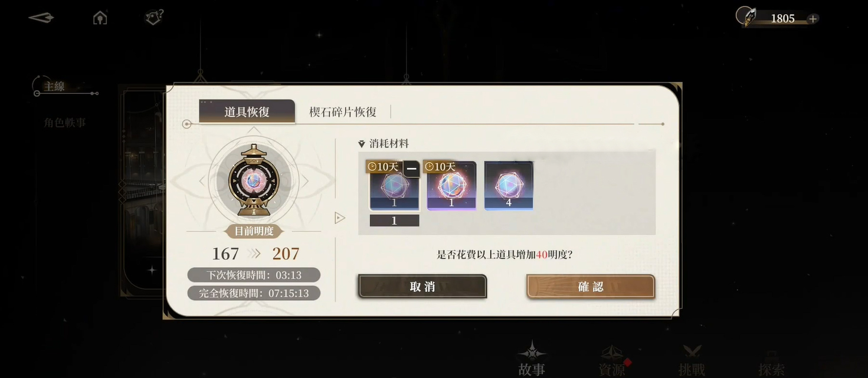
Task: Select the lantern brightness item icon
Action: pos(254,180)
